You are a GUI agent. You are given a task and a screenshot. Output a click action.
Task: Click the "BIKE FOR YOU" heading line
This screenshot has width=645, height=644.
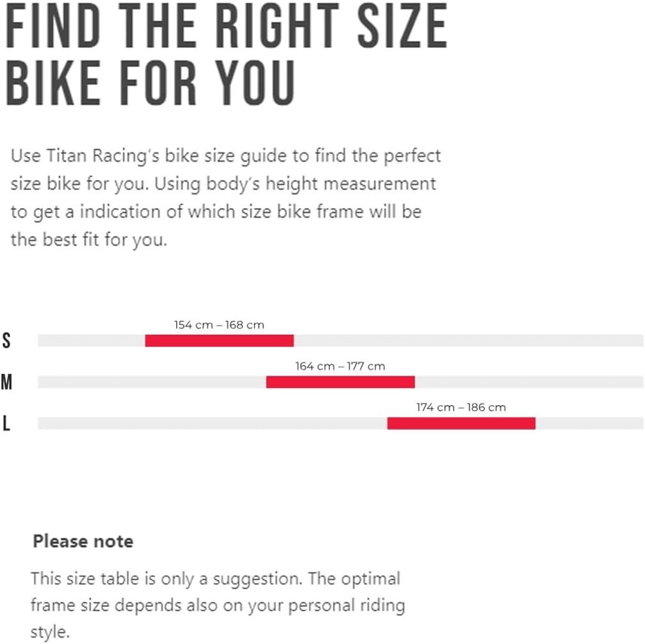(151, 83)
